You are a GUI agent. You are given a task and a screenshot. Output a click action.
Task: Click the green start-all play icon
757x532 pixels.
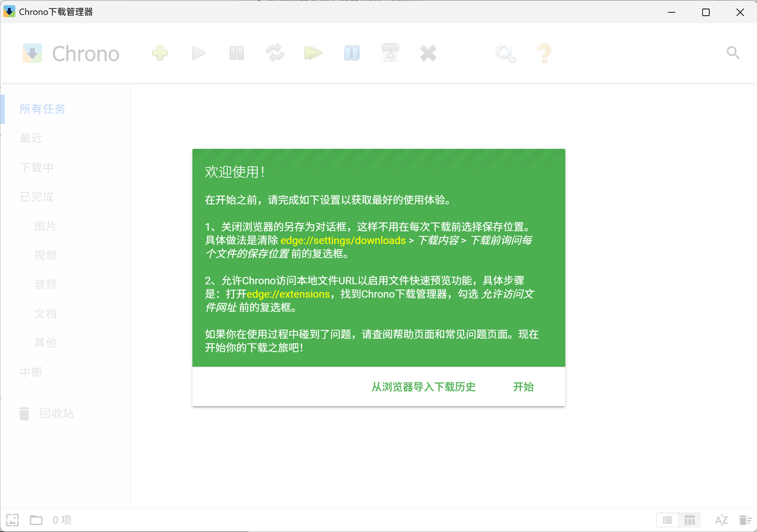[x=313, y=53]
